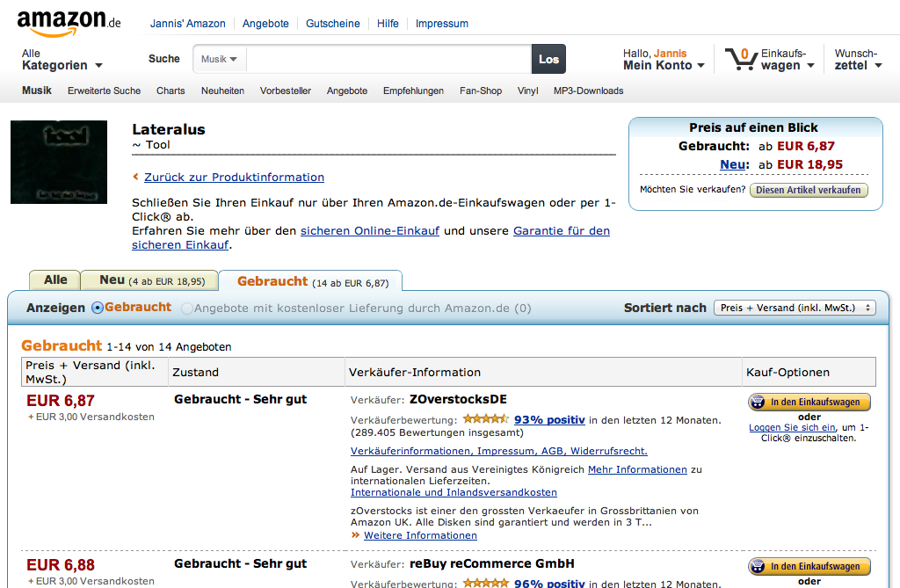The height and width of the screenshot is (588, 900).
Task: Open the Vorbesteller subnav item
Action: point(286,91)
